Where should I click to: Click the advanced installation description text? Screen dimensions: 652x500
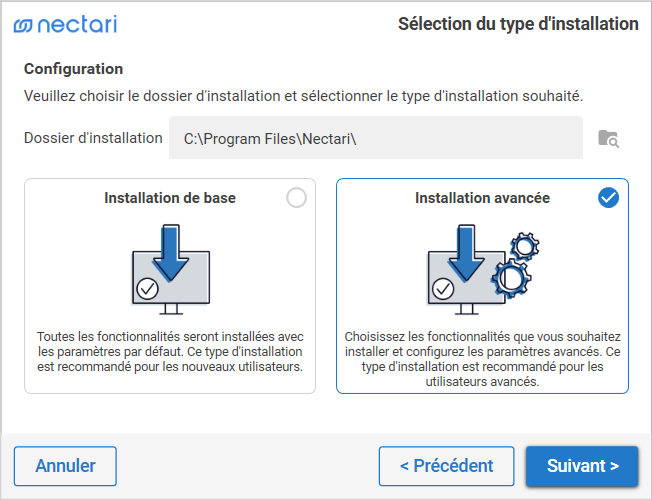coord(482,359)
